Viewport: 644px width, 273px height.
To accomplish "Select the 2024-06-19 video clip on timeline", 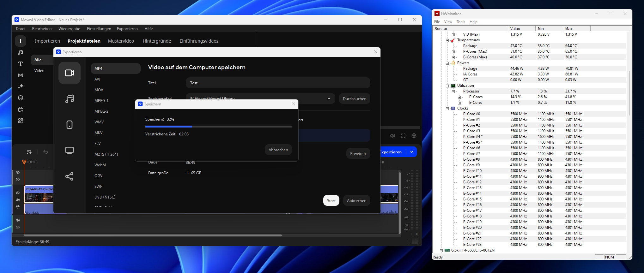I will (x=39, y=199).
